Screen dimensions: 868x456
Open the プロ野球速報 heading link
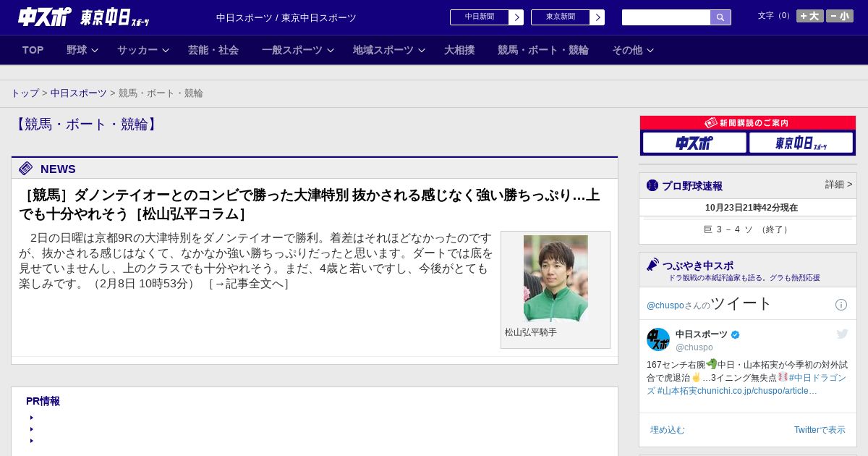[692, 186]
